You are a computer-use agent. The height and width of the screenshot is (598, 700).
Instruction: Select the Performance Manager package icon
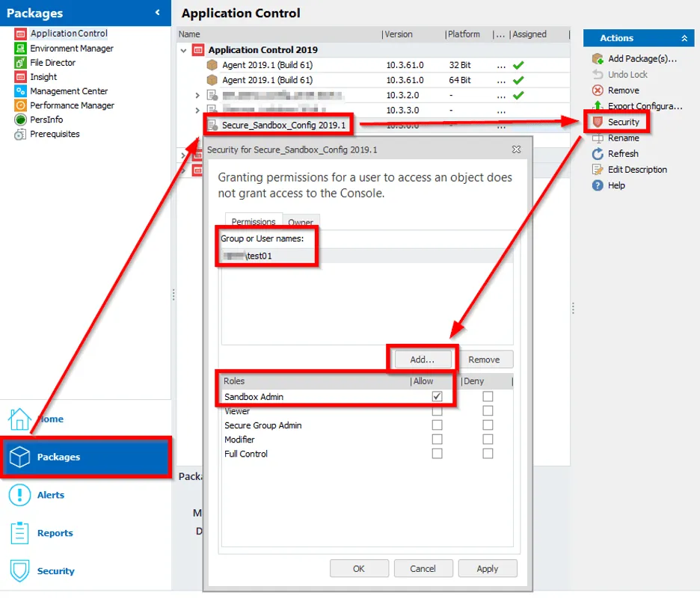[20, 105]
